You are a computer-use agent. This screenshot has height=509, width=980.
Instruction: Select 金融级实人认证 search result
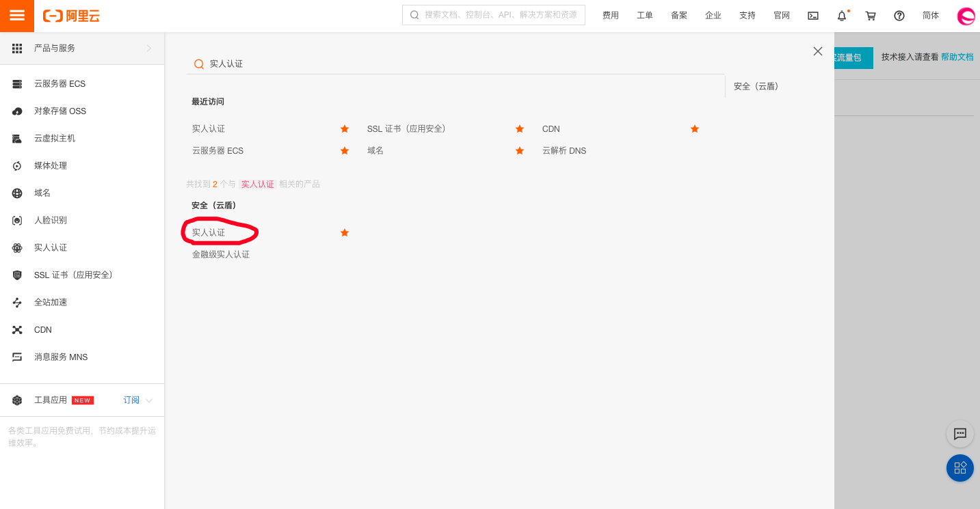pyautogui.click(x=221, y=255)
